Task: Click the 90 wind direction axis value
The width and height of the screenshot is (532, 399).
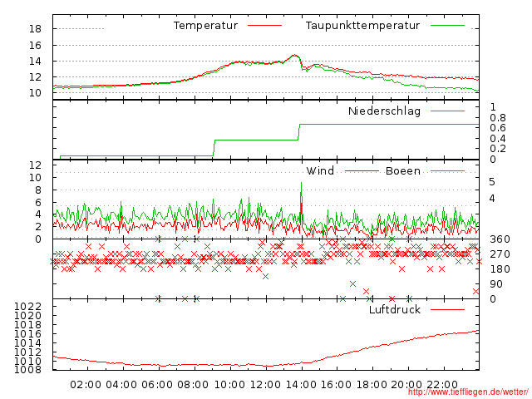Action: point(496,284)
